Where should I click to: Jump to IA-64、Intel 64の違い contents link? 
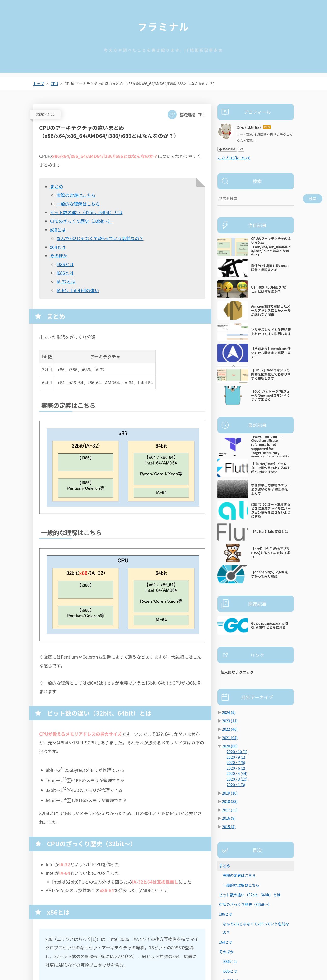coord(78,290)
